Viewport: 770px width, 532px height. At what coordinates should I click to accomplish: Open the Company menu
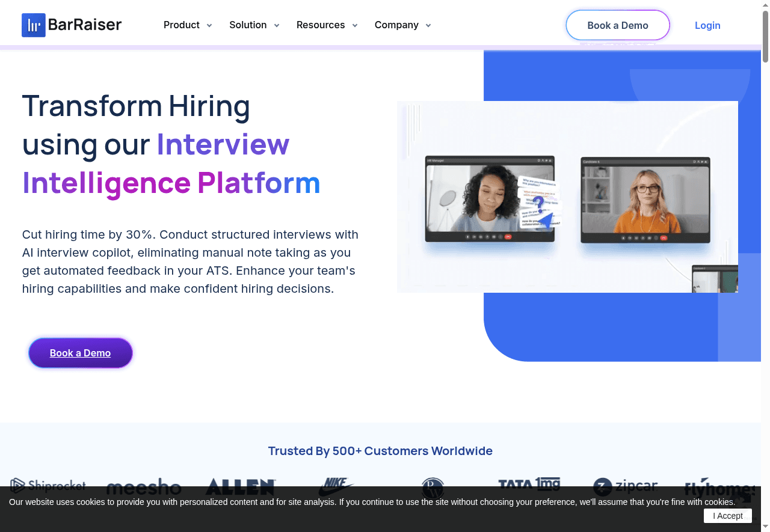[396, 25]
